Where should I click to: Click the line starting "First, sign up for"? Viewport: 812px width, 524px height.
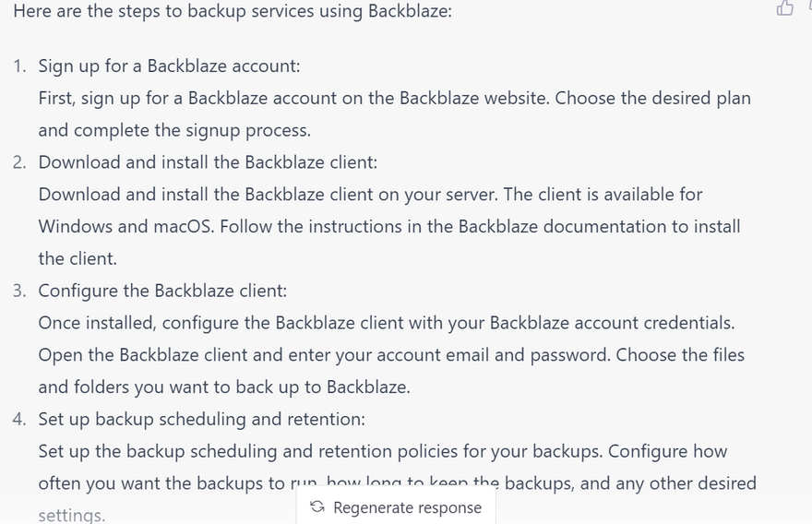pyautogui.click(x=394, y=99)
